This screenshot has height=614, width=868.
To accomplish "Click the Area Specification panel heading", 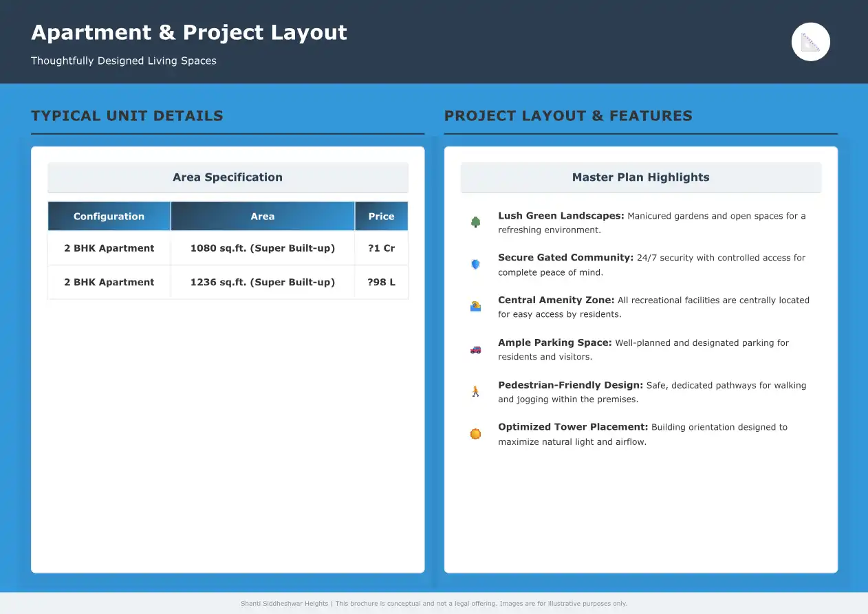I will point(228,177).
